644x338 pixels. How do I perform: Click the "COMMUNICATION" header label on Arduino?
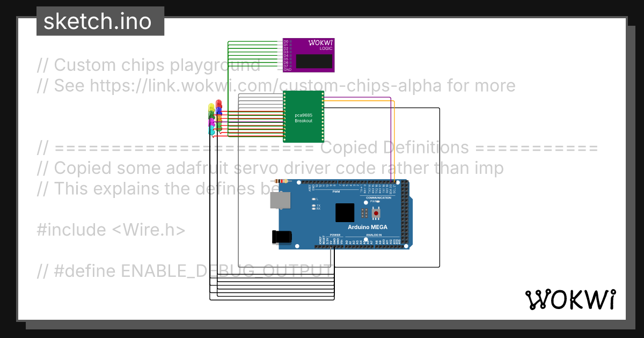coord(378,198)
